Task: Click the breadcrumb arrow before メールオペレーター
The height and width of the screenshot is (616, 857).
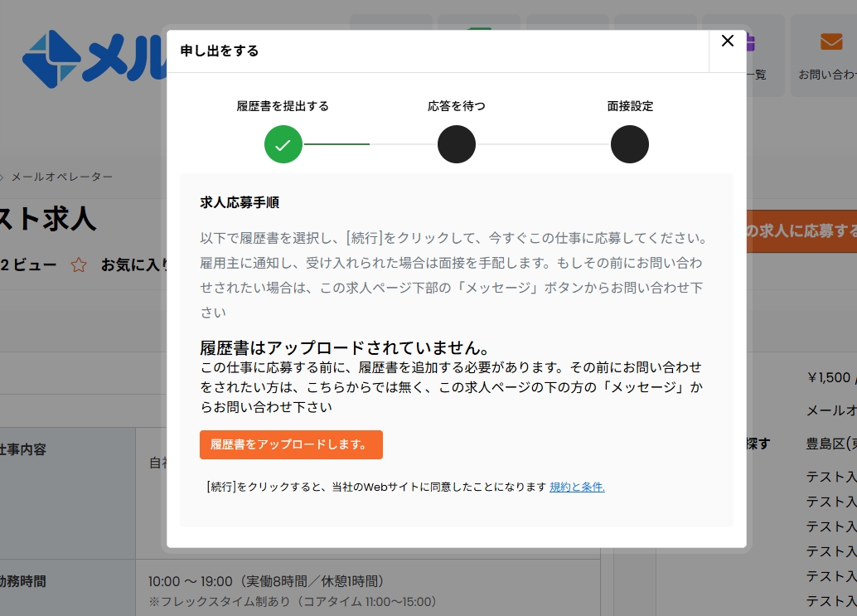Action: (3, 177)
